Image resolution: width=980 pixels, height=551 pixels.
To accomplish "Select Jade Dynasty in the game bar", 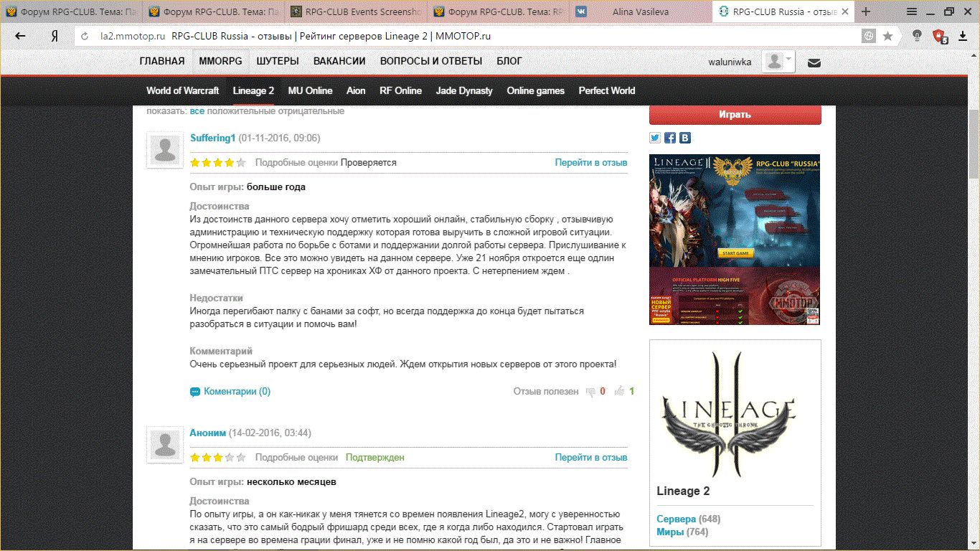I will pyautogui.click(x=464, y=90).
